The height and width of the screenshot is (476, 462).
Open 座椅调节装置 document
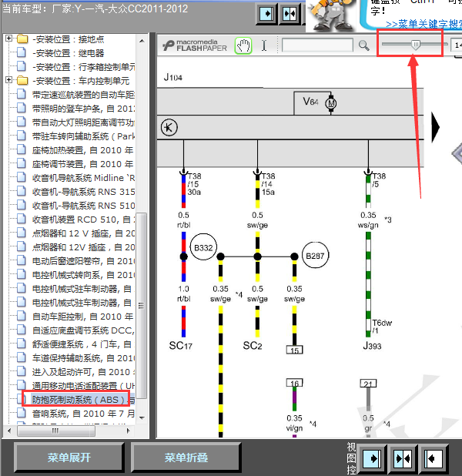click(x=83, y=164)
